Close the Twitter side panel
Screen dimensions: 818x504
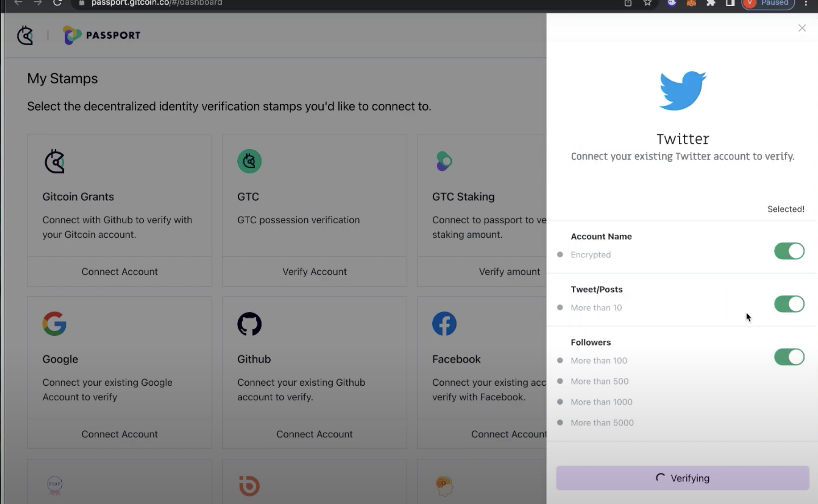point(802,28)
